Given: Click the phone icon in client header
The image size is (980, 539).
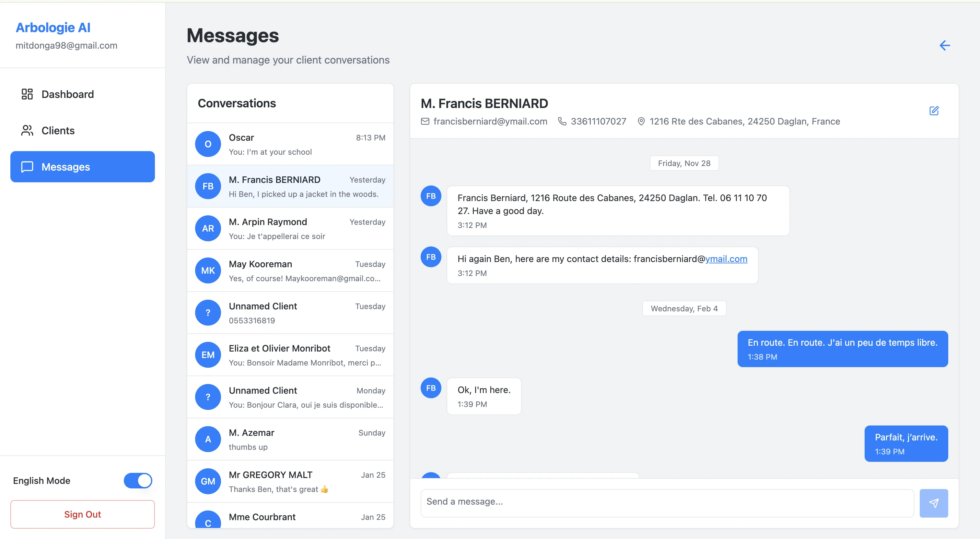Looking at the screenshot, I should point(562,121).
